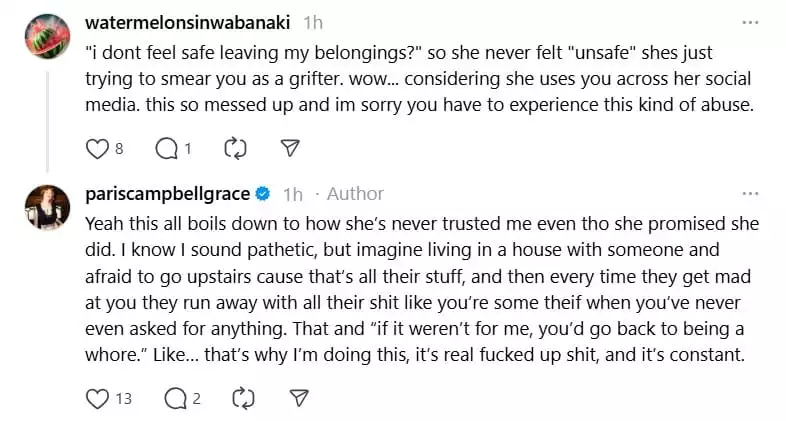View pariscampbellgrace's profile picture
Viewport: 786px width, 421px height.
[x=47, y=206]
